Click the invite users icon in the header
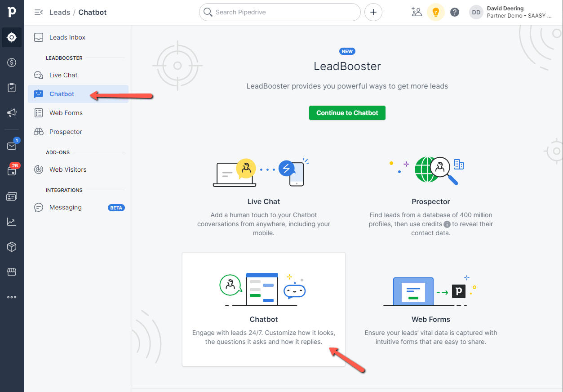The width and height of the screenshot is (563, 392). coord(416,12)
